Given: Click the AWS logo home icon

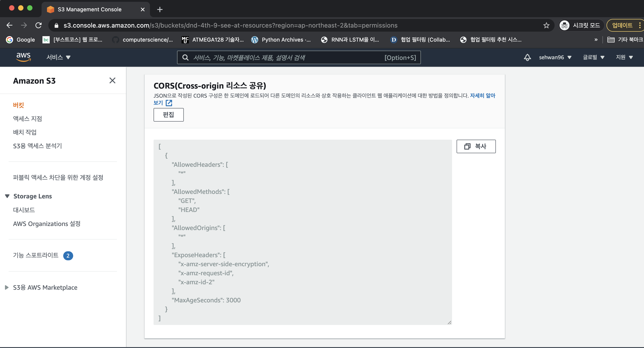Looking at the screenshot, I should [23, 57].
